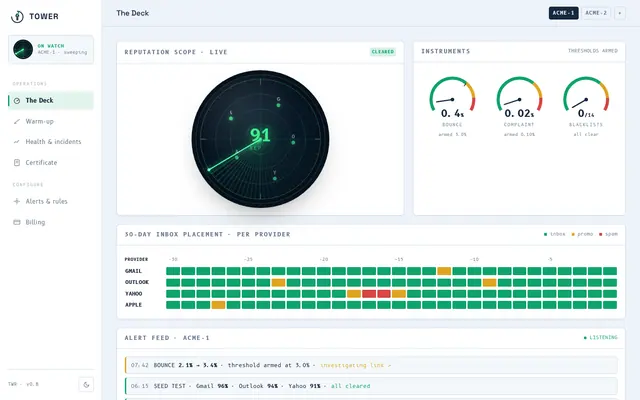Click the 91 reputation score on radar
This screenshot has height=400, width=640.
click(x=260, y=135)
